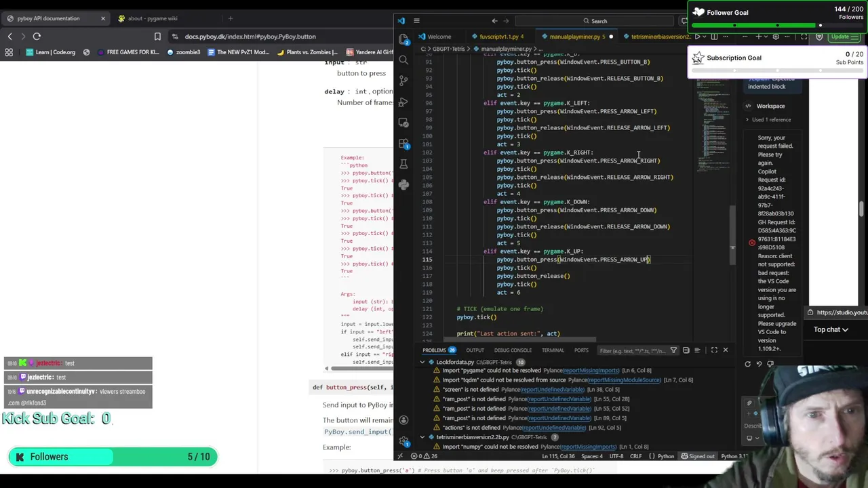Open the zoombie3 bookmark

pos(184,52)
